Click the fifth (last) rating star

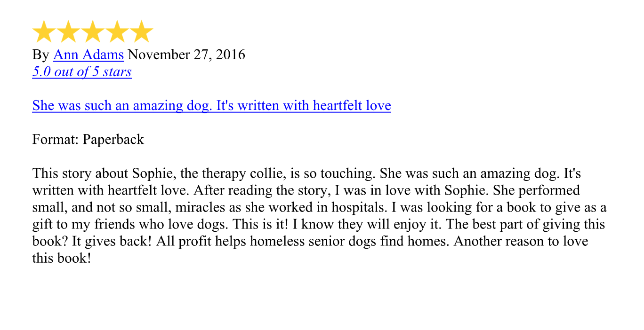[x=141, y=31]
